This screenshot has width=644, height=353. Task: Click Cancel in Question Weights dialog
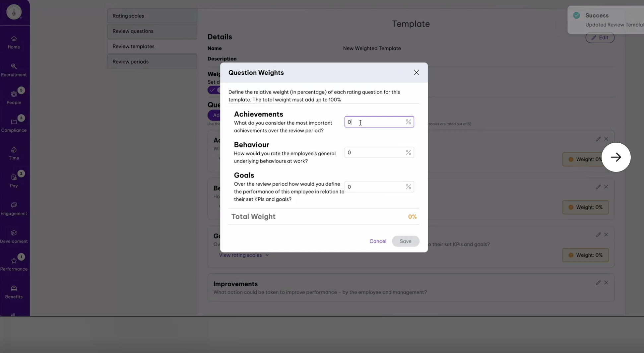pos(378,241)
